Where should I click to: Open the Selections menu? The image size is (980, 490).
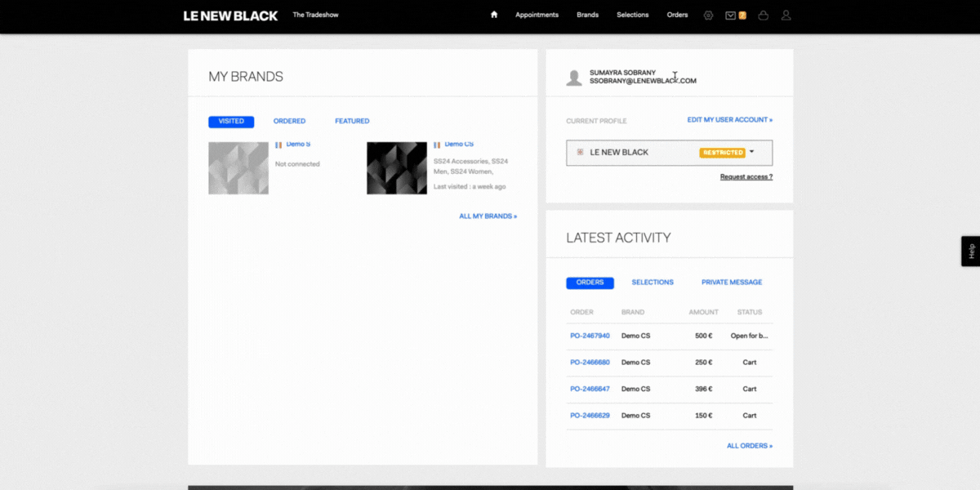tap(633, 15)
